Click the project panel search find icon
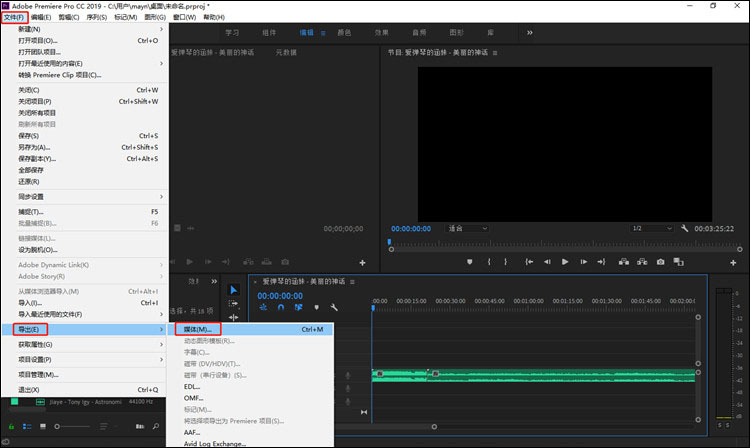 pyautogui.click(x=155, y=426)
